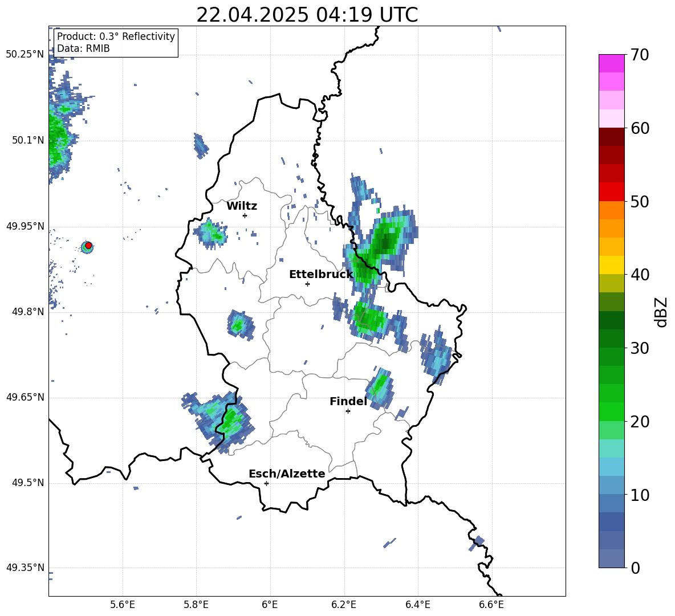
Task: Click the Ettelbruck city label
Action: 321,275
